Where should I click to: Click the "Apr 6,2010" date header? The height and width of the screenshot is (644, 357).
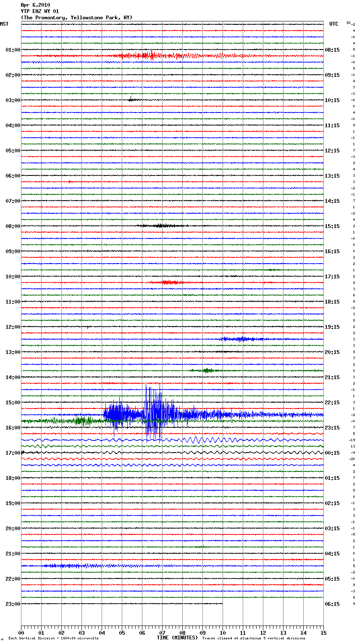pos(35,5)
